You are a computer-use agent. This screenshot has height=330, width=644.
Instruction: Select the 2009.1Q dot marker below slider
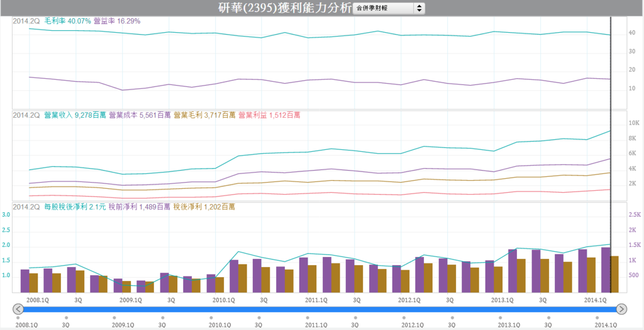point(114,317)
